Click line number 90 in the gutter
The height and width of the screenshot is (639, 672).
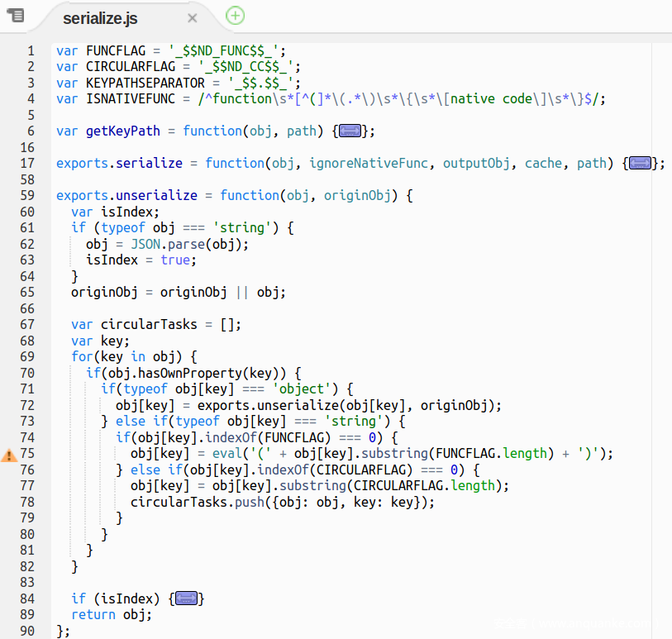click(28, 632)
